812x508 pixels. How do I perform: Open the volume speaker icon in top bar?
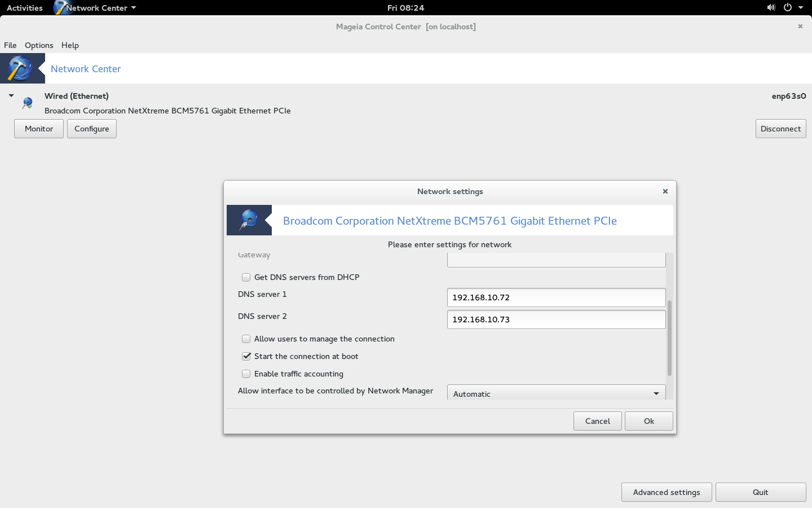point(771,7)
